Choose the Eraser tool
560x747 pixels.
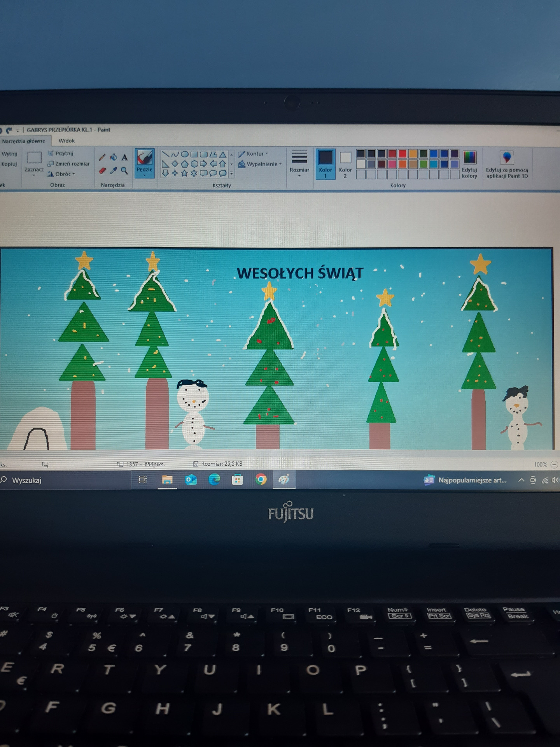(102, 170)
